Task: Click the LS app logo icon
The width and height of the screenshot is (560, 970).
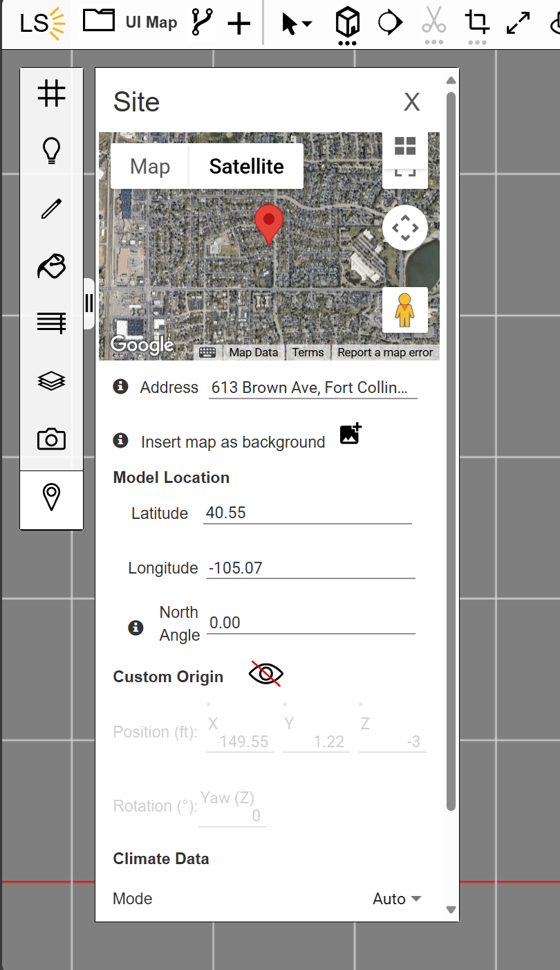Action: pos(42,24)
